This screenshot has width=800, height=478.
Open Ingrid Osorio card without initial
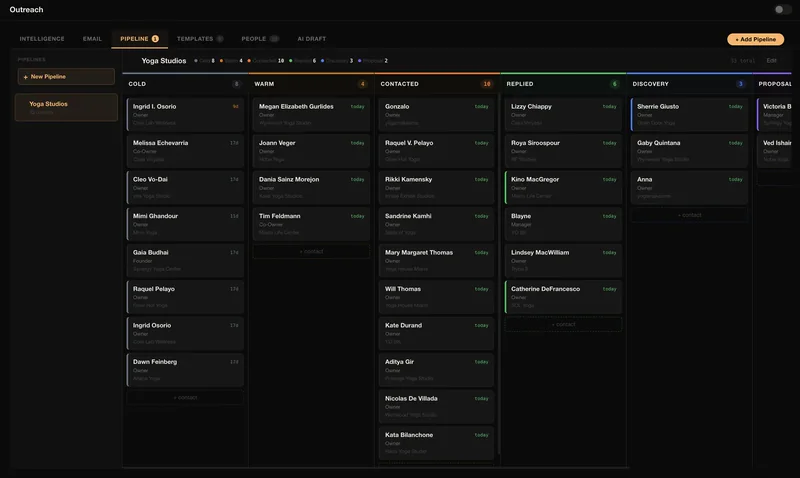click(x=185, y=334)
